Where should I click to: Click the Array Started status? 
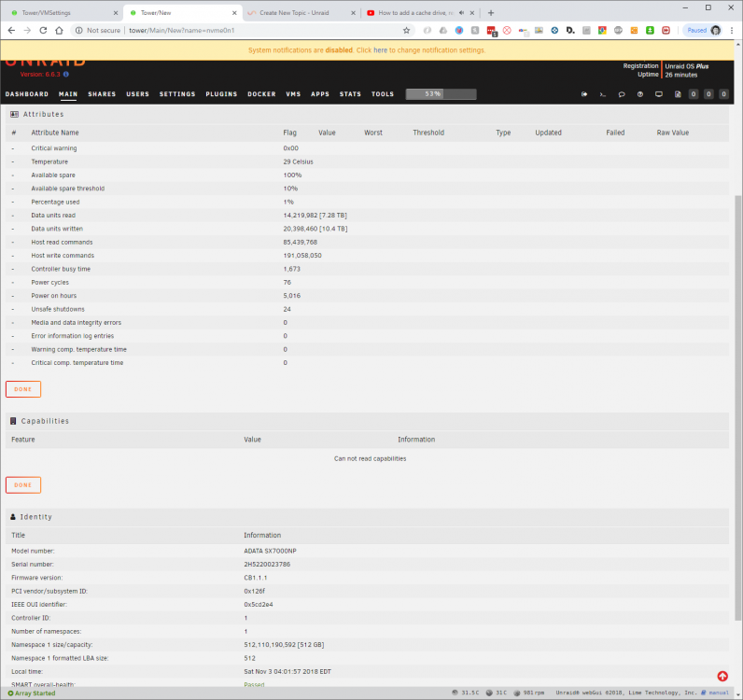[32, 693]
